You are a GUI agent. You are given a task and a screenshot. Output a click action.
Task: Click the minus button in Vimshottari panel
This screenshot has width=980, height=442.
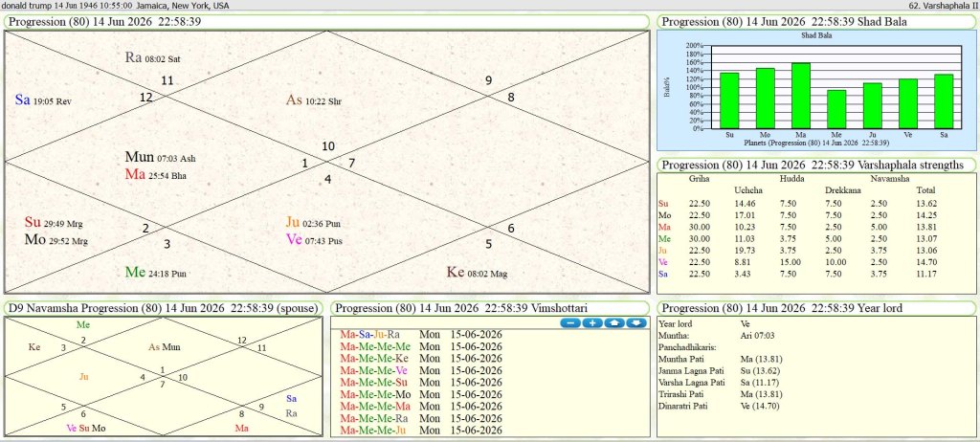coord(569,322)
